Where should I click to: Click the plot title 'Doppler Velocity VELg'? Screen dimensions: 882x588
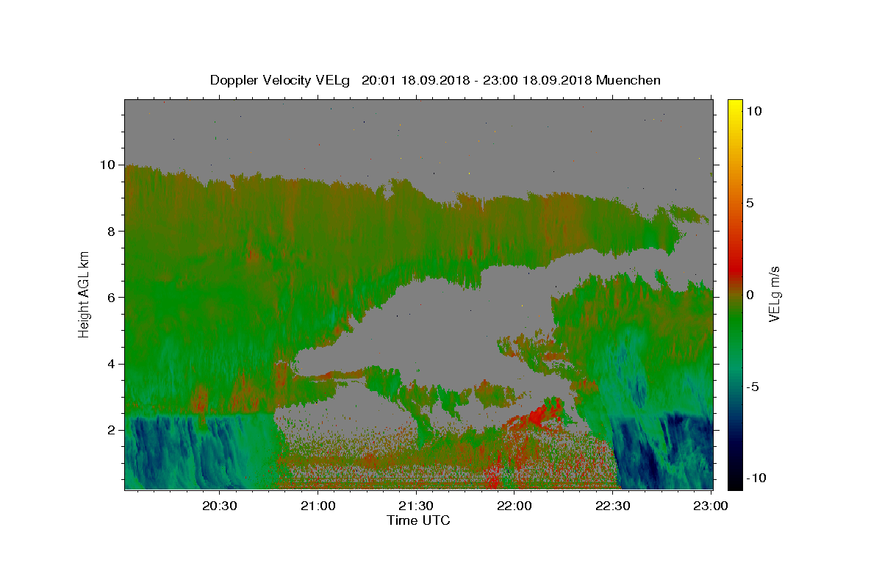pyautogui.click(x=281, y=80)
